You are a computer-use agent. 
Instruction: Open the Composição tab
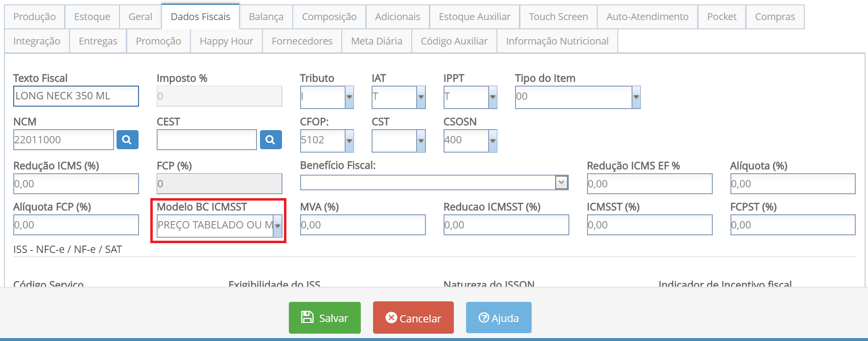click(329, 17)
